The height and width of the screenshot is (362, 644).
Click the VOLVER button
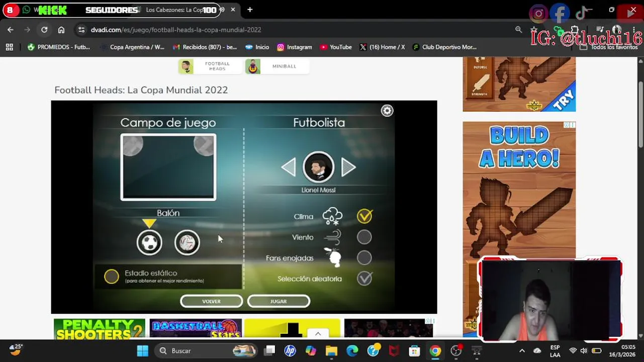pyautogui.click(x=211, y=301)
